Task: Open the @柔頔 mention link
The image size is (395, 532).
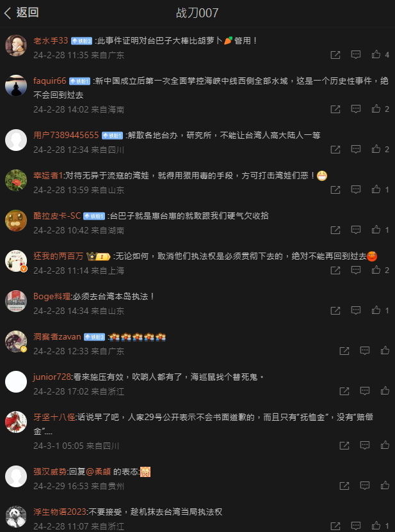Action: click(99, 472)
